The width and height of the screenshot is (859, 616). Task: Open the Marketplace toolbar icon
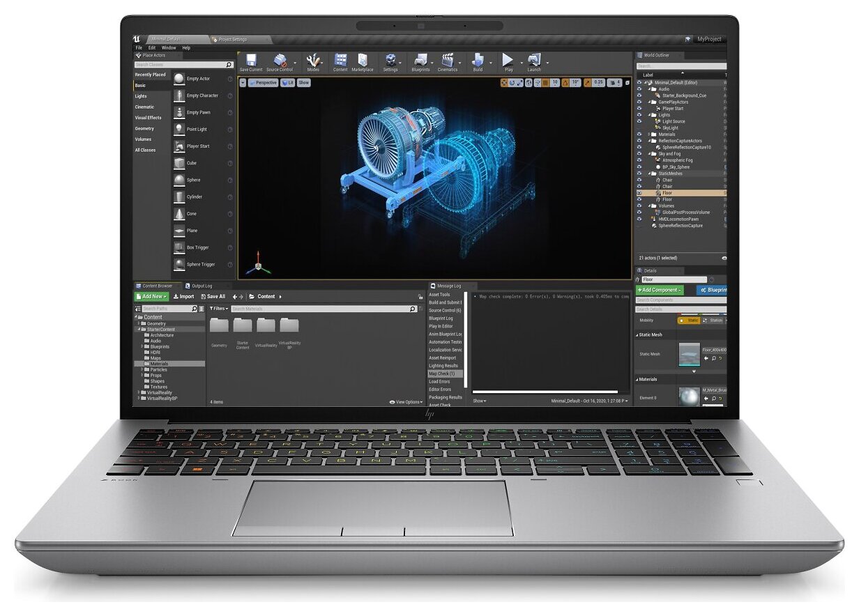pos(363,60)
